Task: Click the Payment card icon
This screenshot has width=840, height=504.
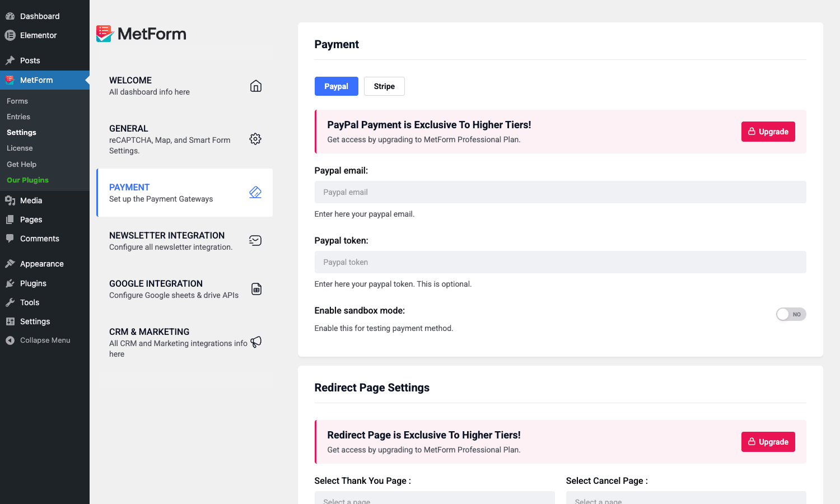Action: (255, 192)
